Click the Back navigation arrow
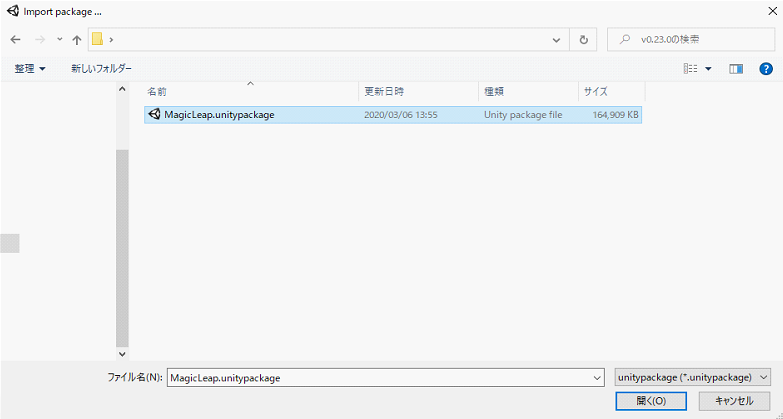783x419 pixels. coord(15,40)
